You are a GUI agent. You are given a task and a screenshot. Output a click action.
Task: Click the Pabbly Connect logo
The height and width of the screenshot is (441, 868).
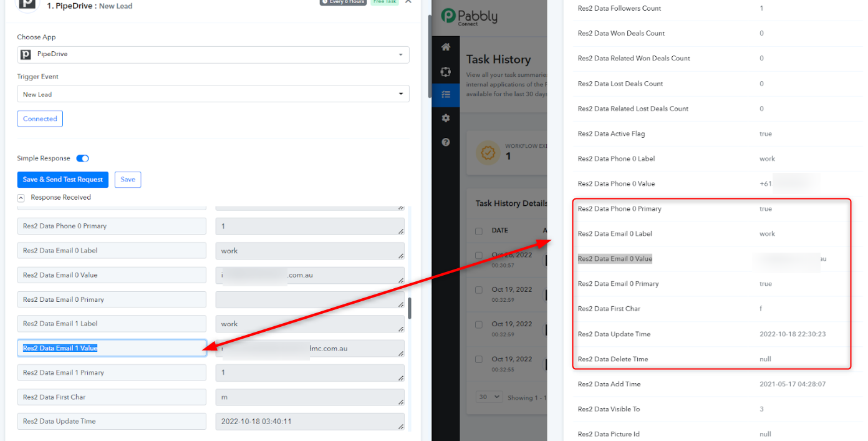(470, 16)
